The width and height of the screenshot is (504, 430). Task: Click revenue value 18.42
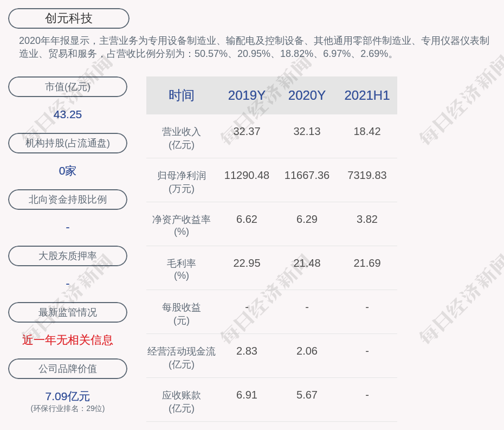tap(367, 131)
